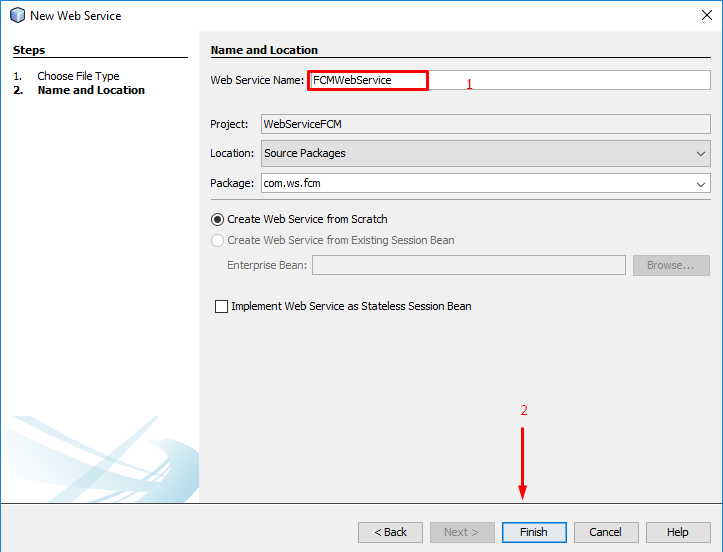Click step 'Choose File Type'
This screenshot has width=723, height=552.
point(78,76)
